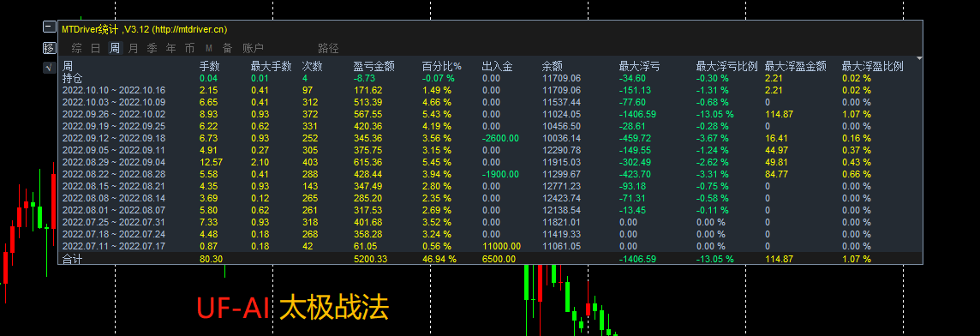Click the small triangle at table's top-right
This screenshot has width=980, height=336.
tap(919, 58)
